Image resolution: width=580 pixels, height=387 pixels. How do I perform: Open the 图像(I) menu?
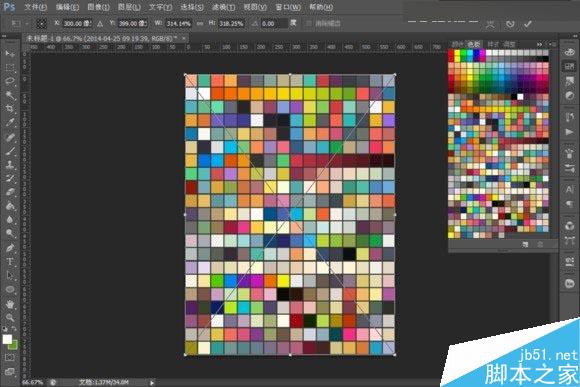coord(98,7)
